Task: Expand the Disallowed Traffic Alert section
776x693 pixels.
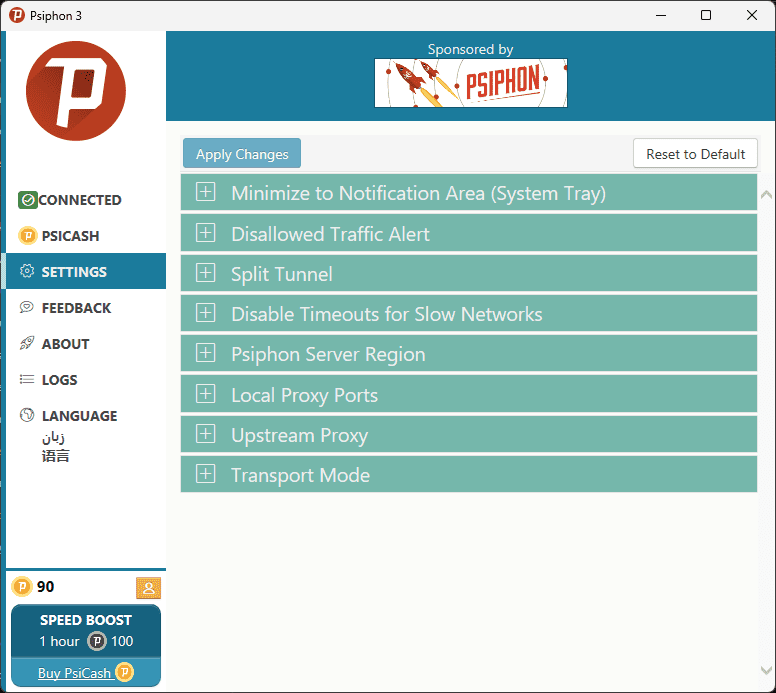Action: point(469,233)
